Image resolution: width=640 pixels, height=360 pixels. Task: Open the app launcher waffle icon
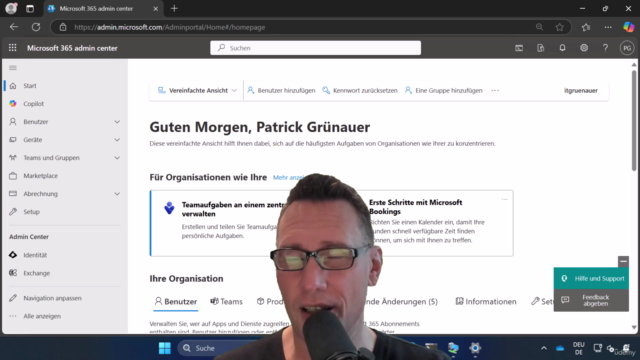tap(13, 48)
